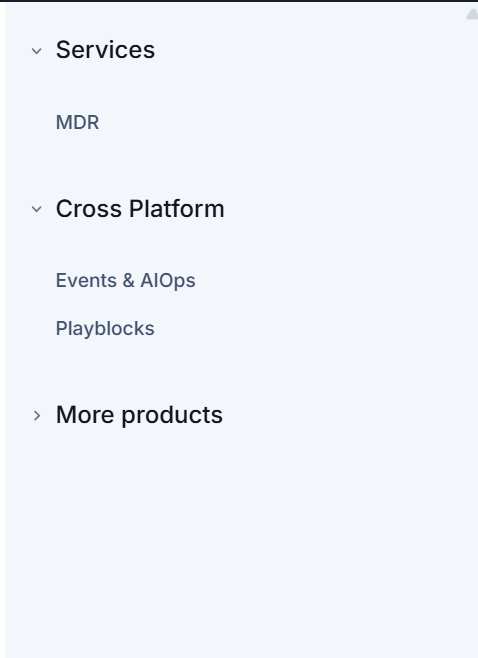Select the Playblocks link
The width and height of the screenshot is (478, 658).
click(x=105, y=328)
